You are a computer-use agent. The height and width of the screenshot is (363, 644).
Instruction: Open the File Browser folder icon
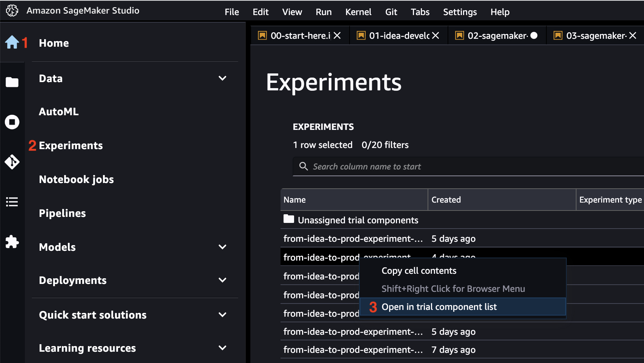(x=12, y=82)
